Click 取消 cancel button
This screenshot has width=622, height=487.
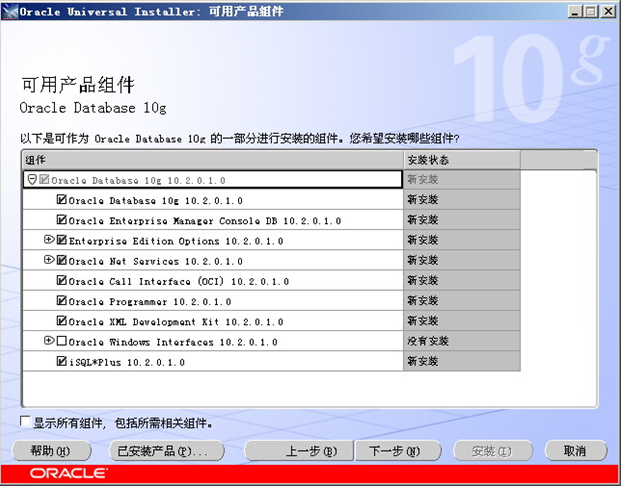[x=576, y=451]
